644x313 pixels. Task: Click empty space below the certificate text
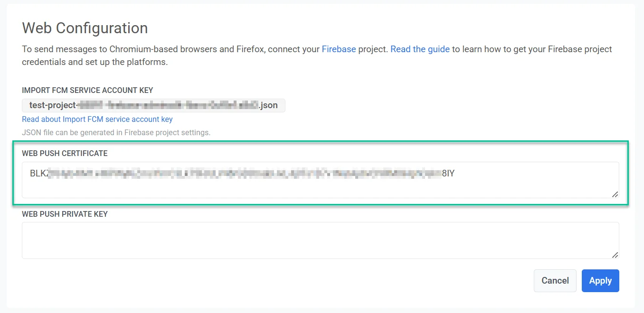(x=320, y=189)
